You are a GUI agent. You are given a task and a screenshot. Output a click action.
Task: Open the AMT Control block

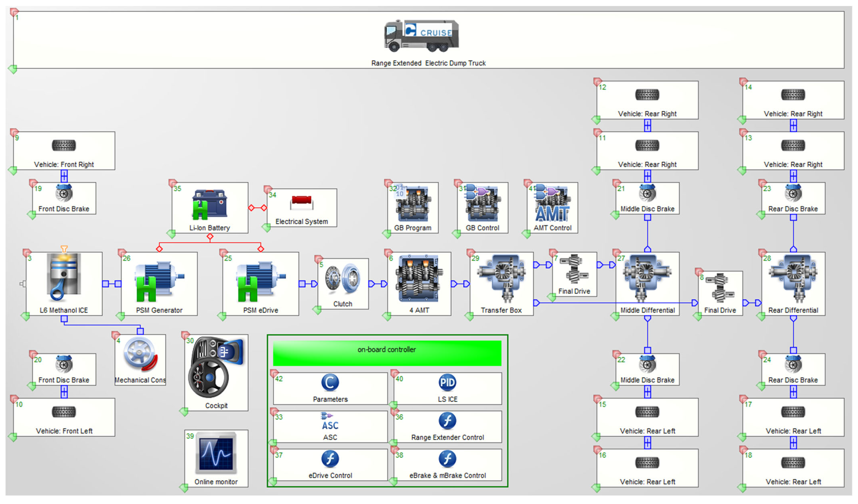[x=552, y=206]
